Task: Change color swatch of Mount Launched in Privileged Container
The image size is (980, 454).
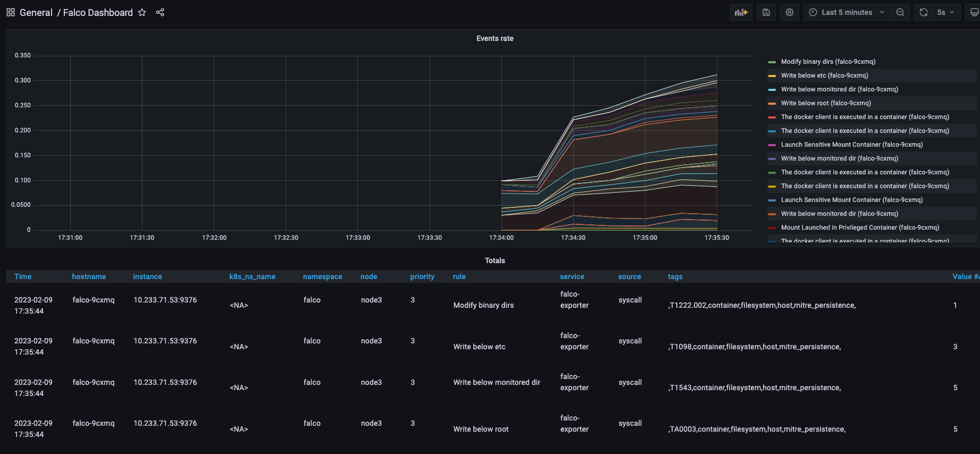Action: click(772, 228)
